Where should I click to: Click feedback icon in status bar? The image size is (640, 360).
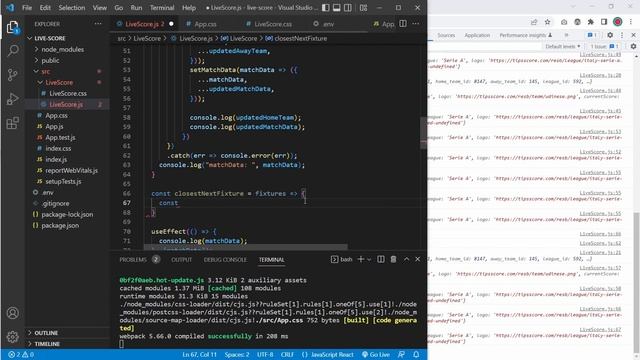click(x=402, y=355)
